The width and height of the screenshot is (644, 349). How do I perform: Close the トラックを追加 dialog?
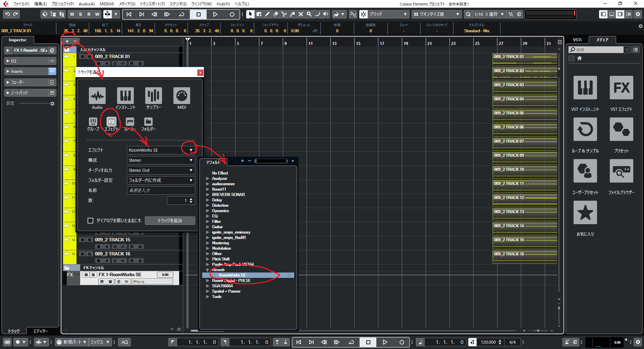point(200,72)
